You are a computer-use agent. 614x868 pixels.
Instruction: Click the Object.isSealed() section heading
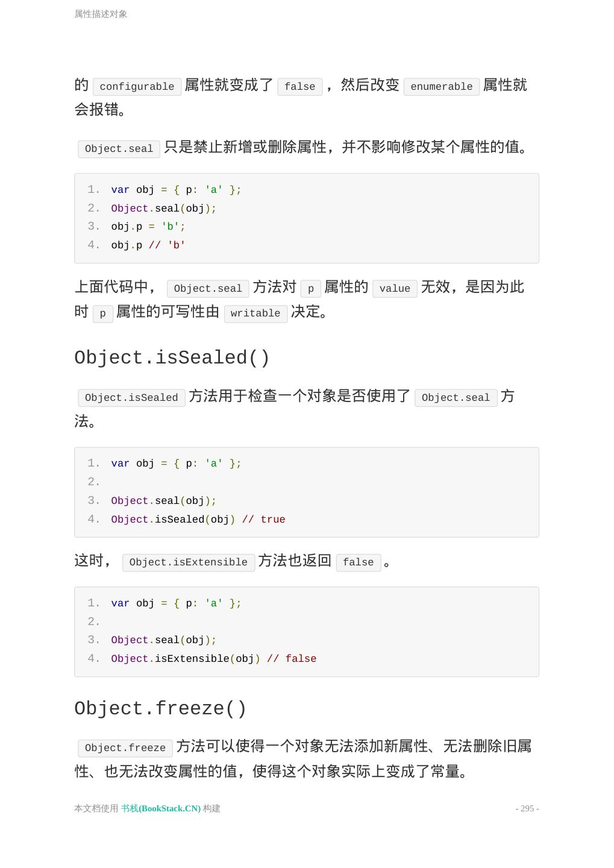pyautogui.click(x=172, y=358)
